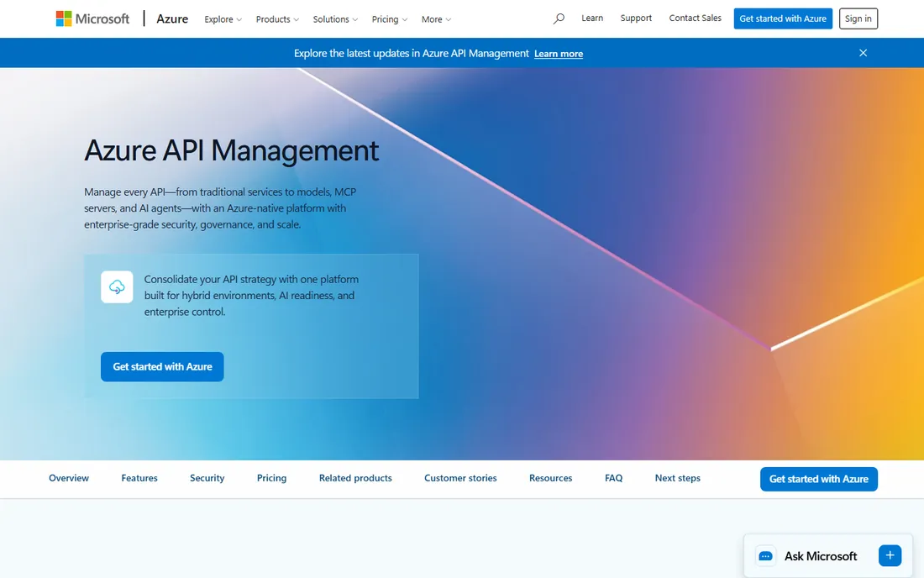This screenshot has height=578, width=924.
Task: Expand the More dropdown menu
Action: pos(436,19)
